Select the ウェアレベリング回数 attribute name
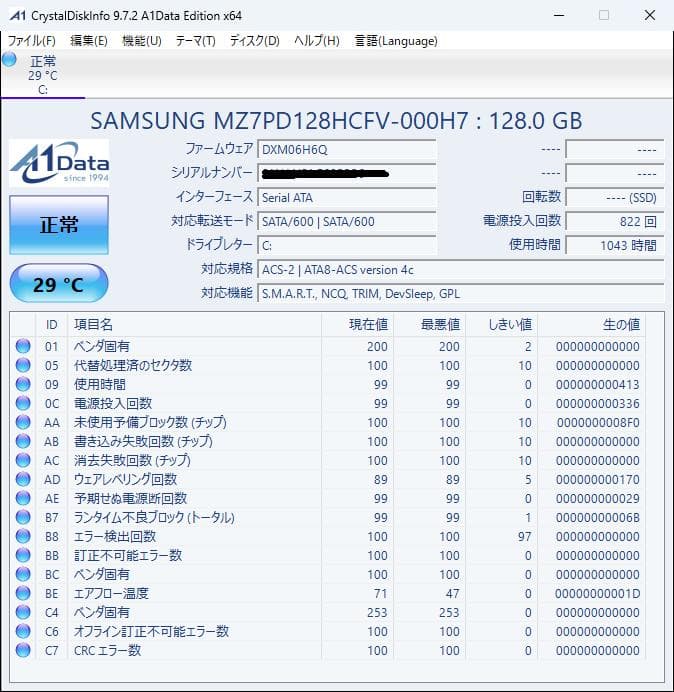The image size is (674, 692). pyautogui.click(x=125, y=479)
